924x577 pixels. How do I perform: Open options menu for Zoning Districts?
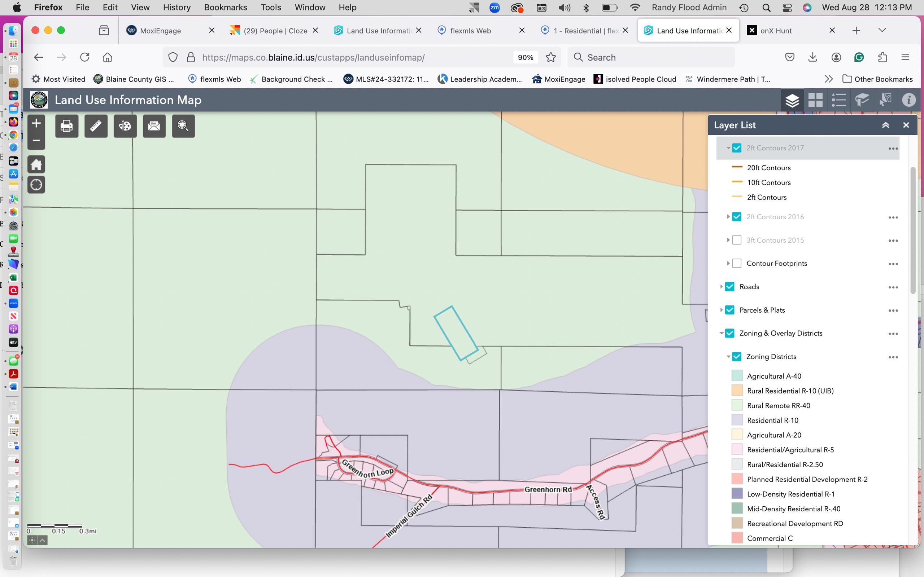click(x=893, y=357)
